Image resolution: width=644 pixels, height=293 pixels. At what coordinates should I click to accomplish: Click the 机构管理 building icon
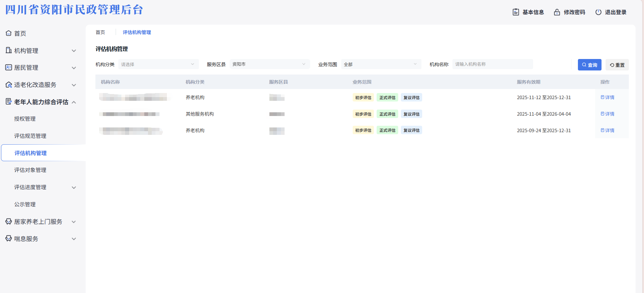point(9,51)
